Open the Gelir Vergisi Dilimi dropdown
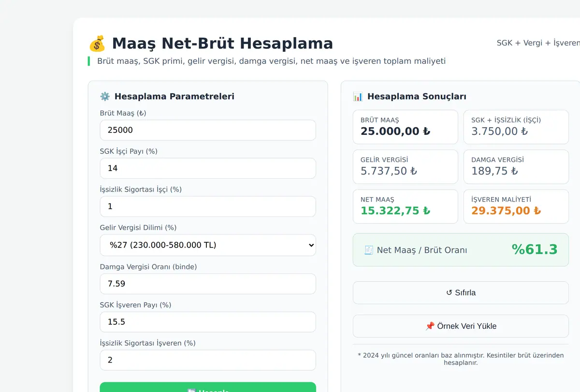Image resolution: width=580 pixels, height=392 pixels. coord(208,245)
